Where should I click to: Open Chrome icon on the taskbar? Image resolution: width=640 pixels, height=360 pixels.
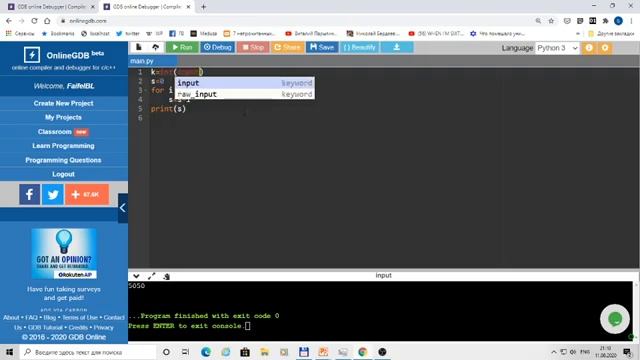coord(362,352)
